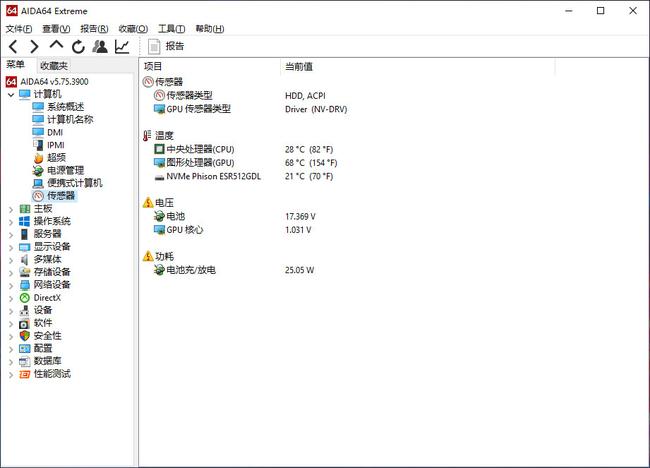Click the up-level arrow toolbar icon

(x=56, y=45)
